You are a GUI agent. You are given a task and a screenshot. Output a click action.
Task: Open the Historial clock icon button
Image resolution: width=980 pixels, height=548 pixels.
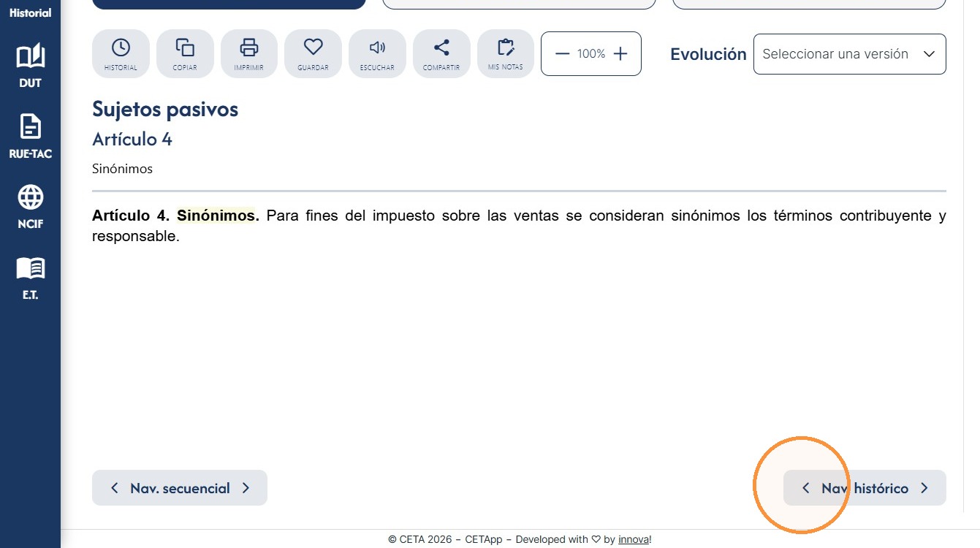click(121, 53)
